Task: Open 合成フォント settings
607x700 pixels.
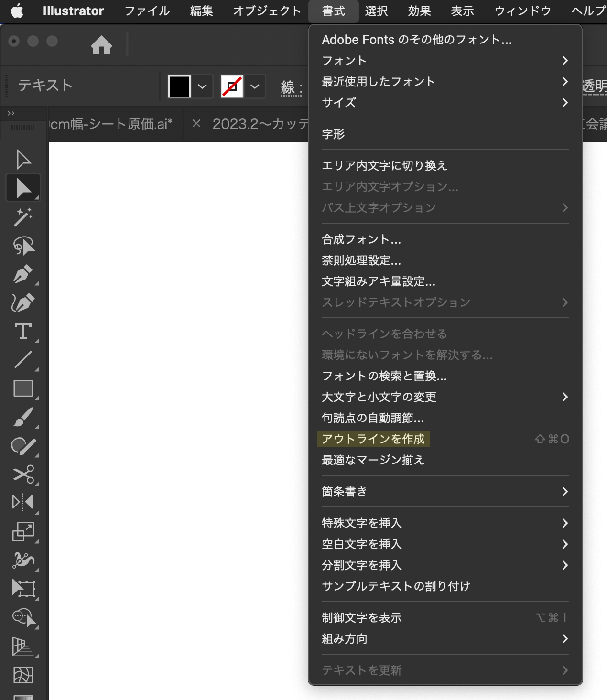Action: pos(445,239)
